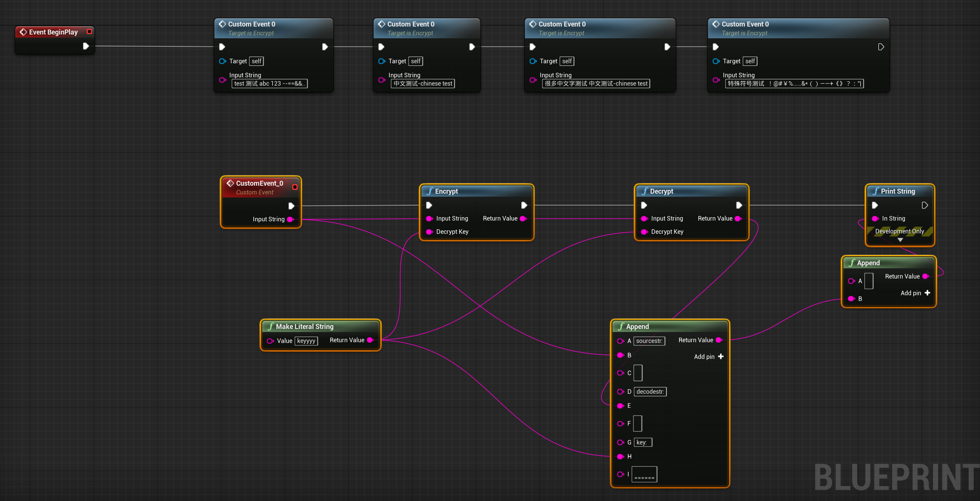Toggle red delegate pin on Event BeginPlay
This screenshot has width=980, height=501.
tap(89, 31)
